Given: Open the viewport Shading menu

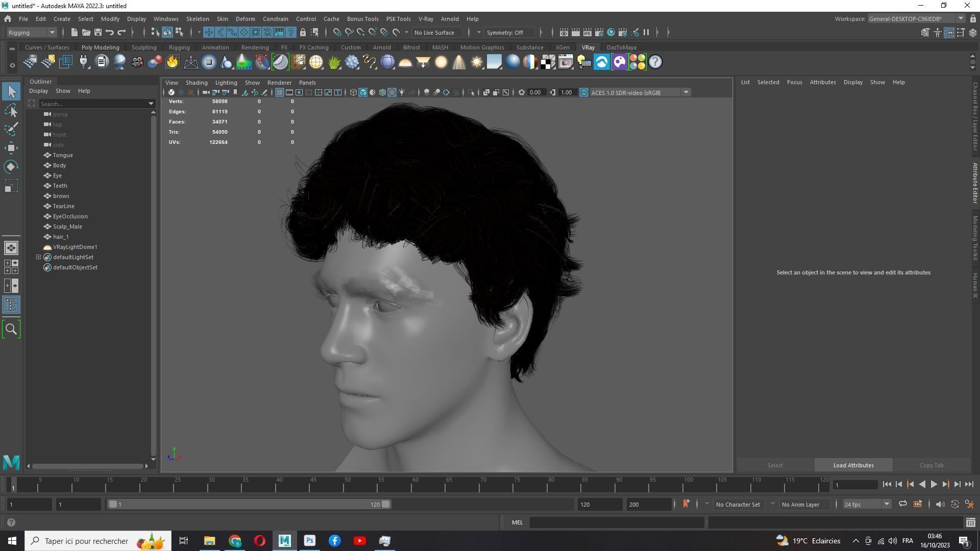Looking at the screenshot, I should click(197, 83).
